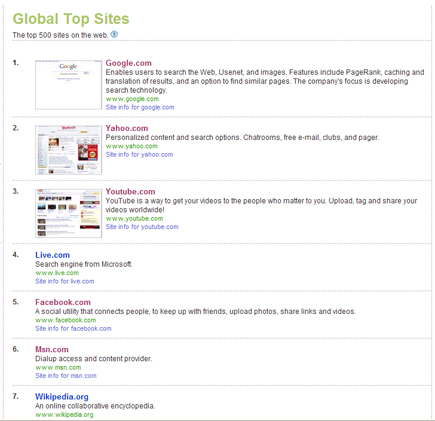
Task: Visit the www.facebook.com URL link
Action: coord(66,320)
